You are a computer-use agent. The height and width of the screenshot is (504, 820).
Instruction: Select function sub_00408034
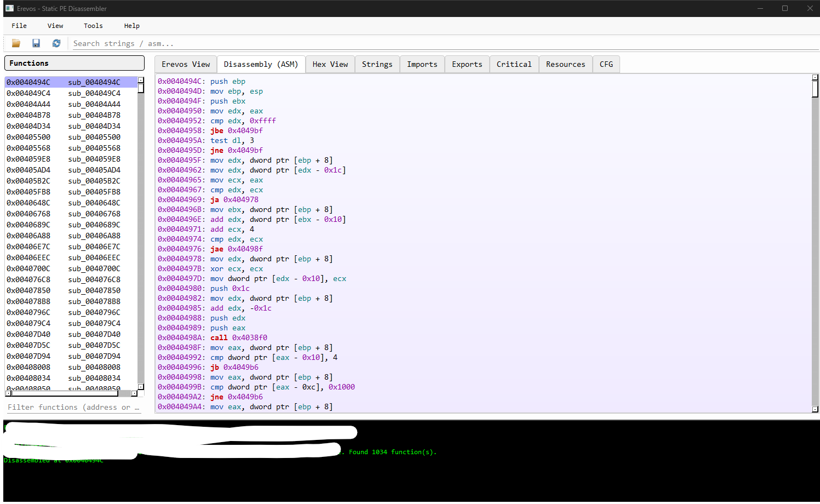tap(71, 378)
